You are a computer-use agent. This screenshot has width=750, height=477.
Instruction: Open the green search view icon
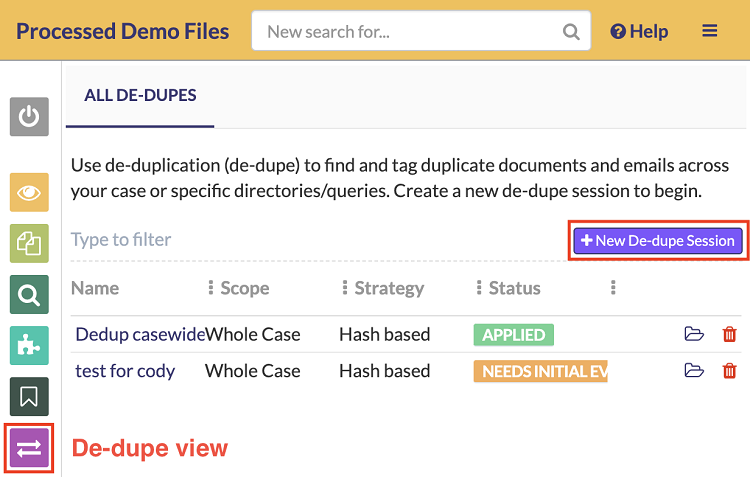(x=29, y=295)
